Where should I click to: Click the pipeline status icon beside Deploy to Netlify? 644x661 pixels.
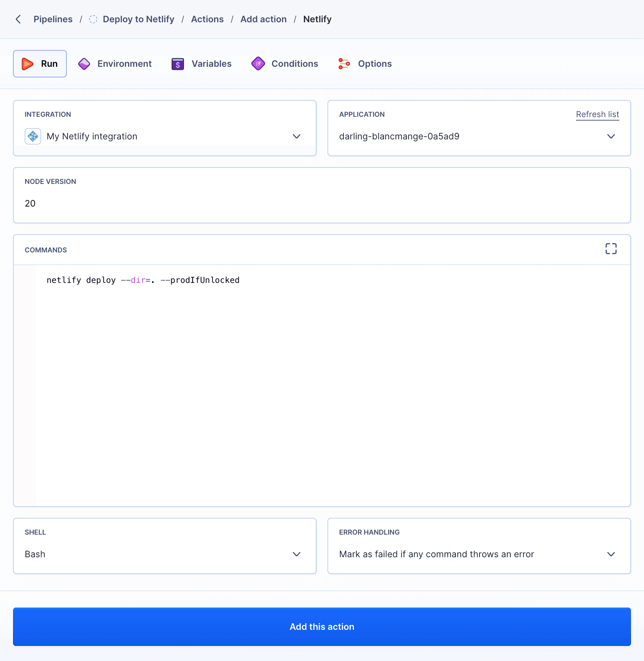click(x=93, y=19)
